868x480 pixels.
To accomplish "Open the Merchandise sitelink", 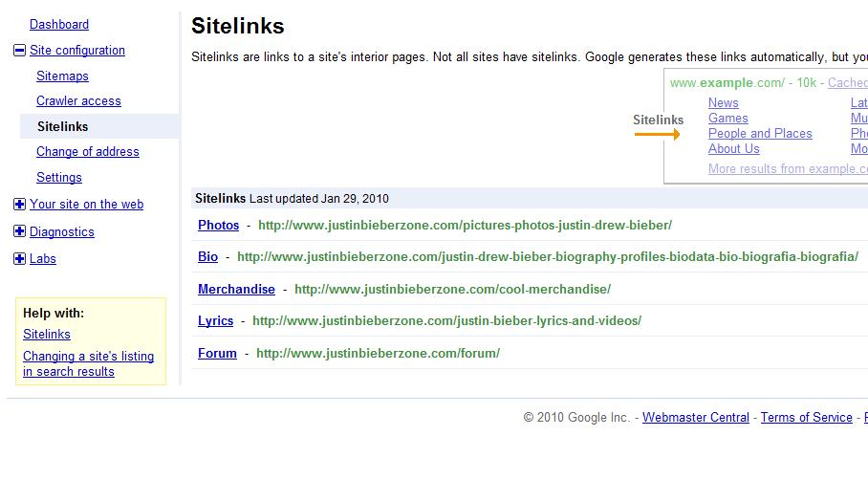I will (x=236, y=289).
